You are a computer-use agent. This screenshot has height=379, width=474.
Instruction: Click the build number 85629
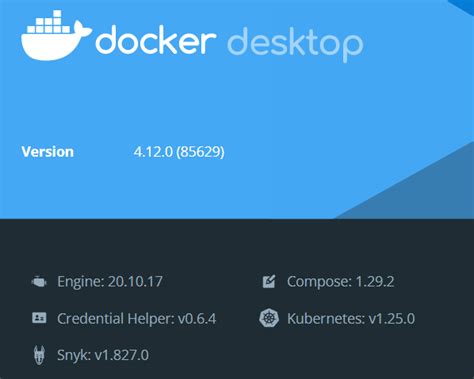click(200, 152)
